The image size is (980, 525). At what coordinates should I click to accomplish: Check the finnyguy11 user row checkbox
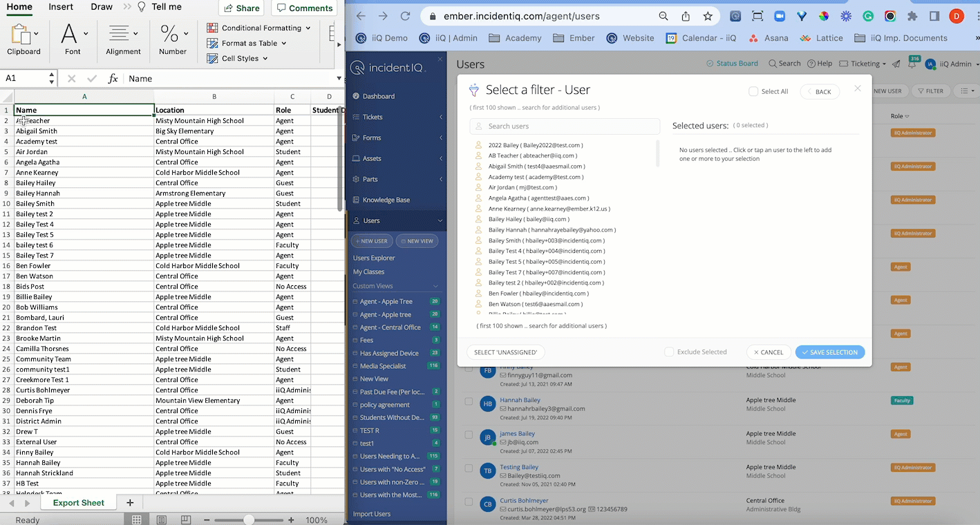click(x=469, y=368)
